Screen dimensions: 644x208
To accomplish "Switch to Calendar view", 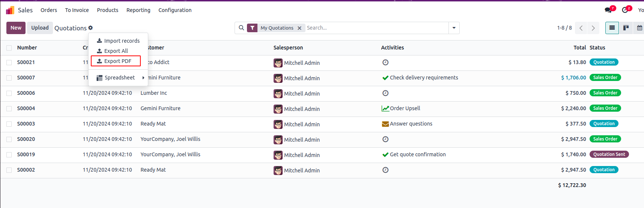I will point(639,28).
